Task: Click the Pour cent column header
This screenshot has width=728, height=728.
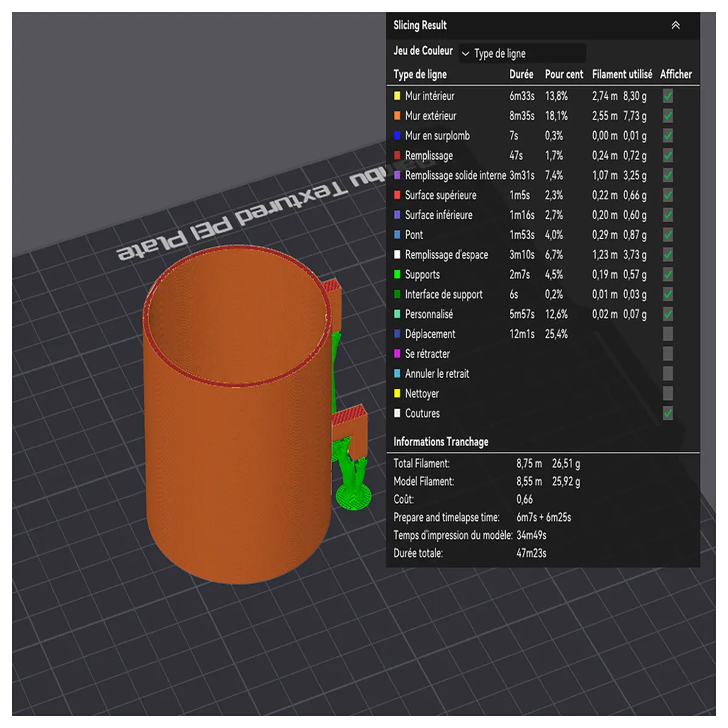Action: click(564, 74)
